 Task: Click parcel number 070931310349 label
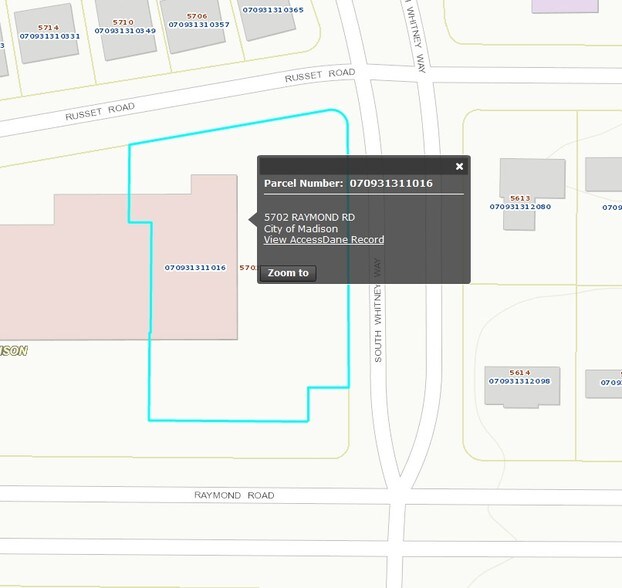(x=125, y=31)
